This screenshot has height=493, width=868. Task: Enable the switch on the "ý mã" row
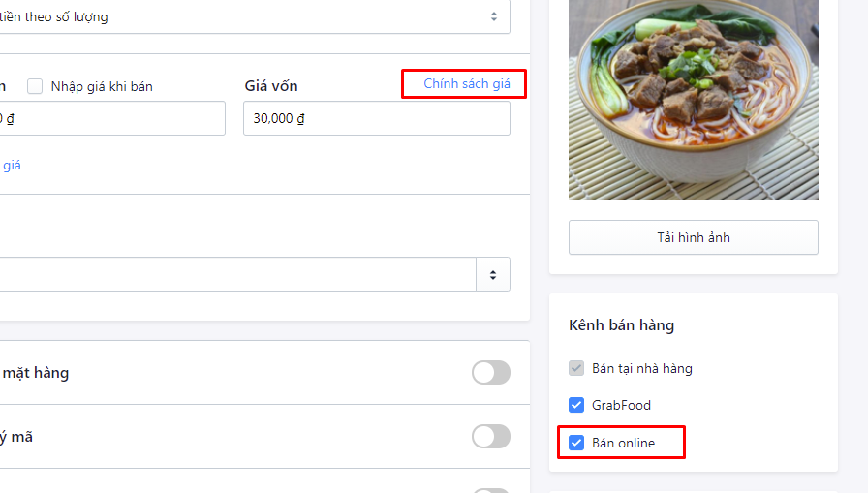(490, 437)
